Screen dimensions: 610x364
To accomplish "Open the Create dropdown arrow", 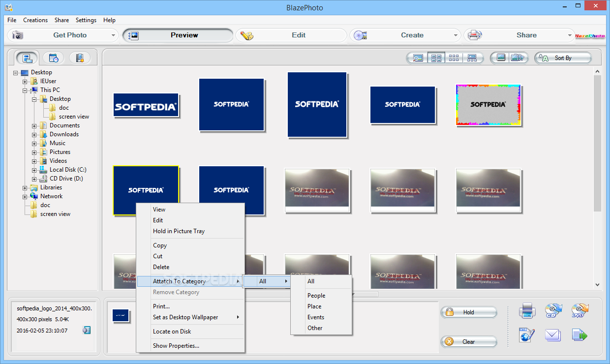I will tap(456, 35).
